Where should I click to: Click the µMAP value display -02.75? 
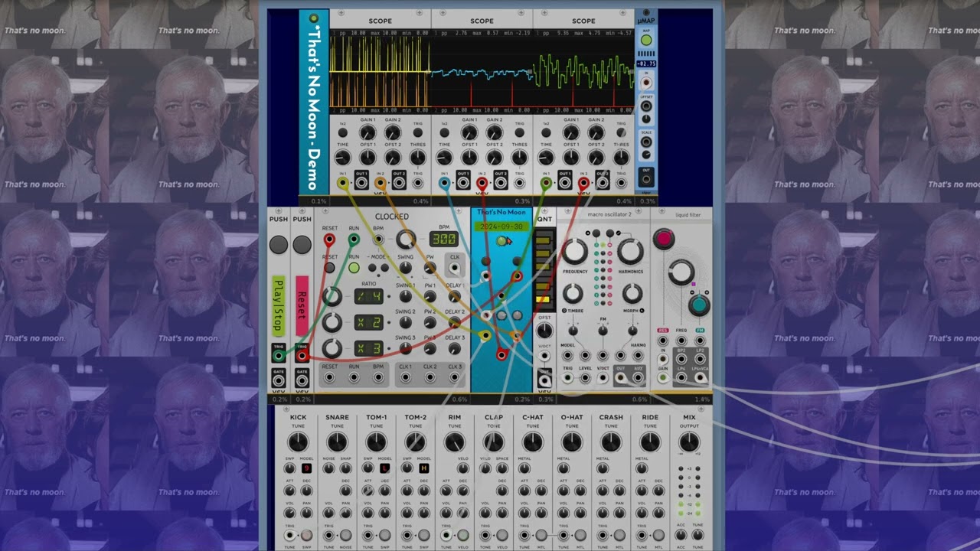[x=646, y=64]
